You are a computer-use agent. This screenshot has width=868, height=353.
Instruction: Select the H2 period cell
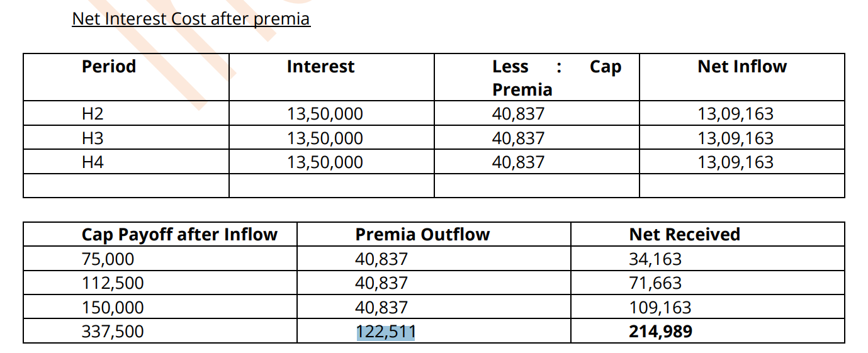93,115
